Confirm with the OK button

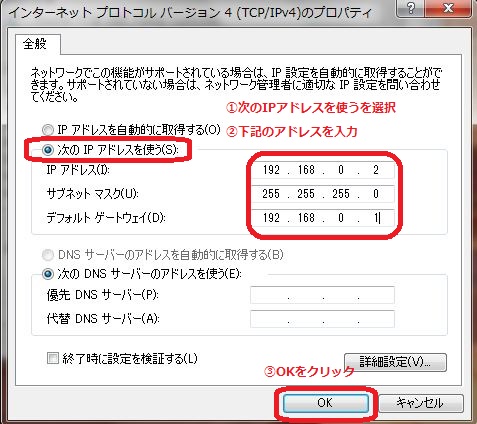pyautogui.click(x=325, y=403)
